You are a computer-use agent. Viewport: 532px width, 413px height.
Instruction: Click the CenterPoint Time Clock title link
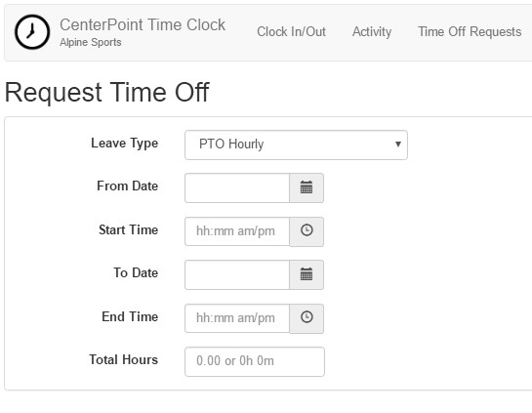click(143, 24)
